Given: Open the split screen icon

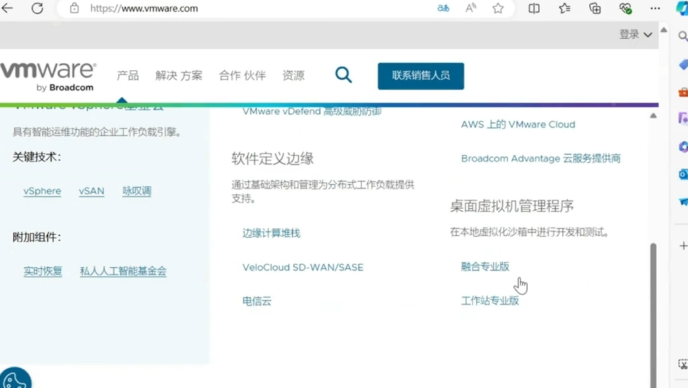Looking at the screenshot, I should [534, 8].
